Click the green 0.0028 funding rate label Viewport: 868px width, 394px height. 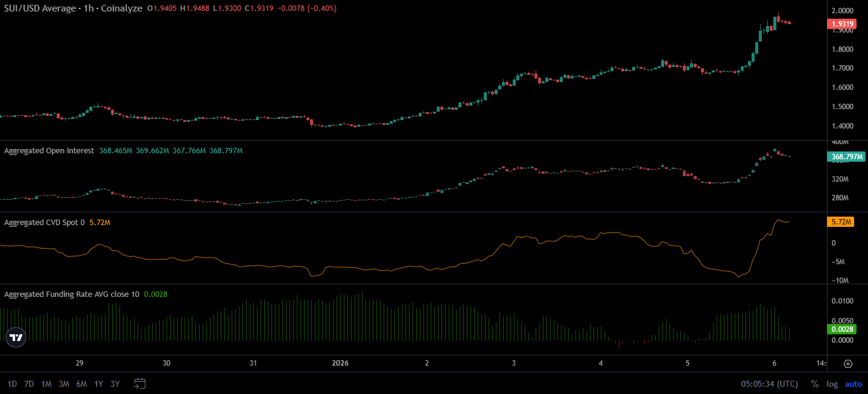(841, 329)
